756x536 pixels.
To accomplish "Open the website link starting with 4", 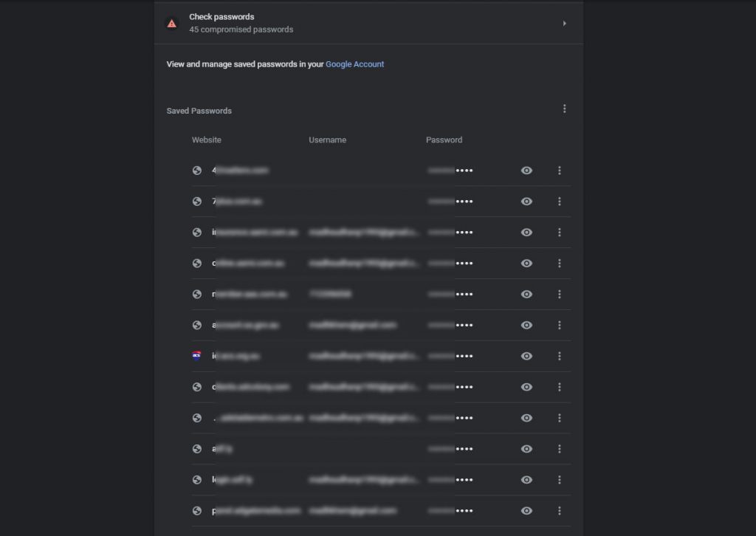I will pyautogui.click(x=240, y=170).
